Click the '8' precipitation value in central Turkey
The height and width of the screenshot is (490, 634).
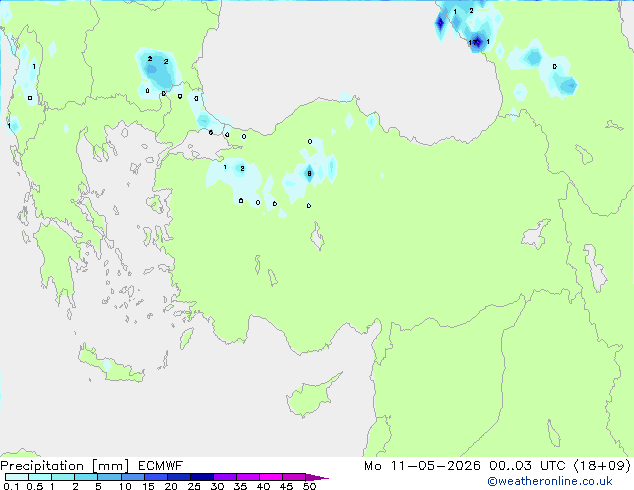pos(309,173)
